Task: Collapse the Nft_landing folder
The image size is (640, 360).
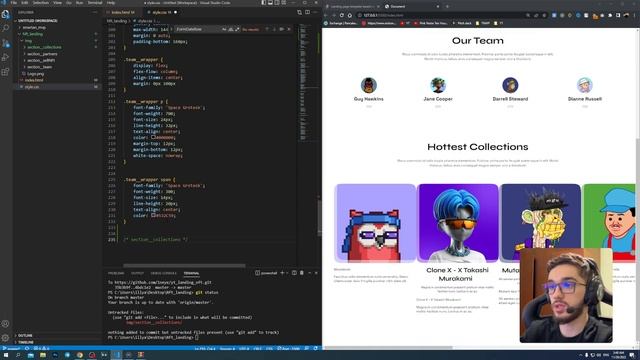Action: coord(33,34)
